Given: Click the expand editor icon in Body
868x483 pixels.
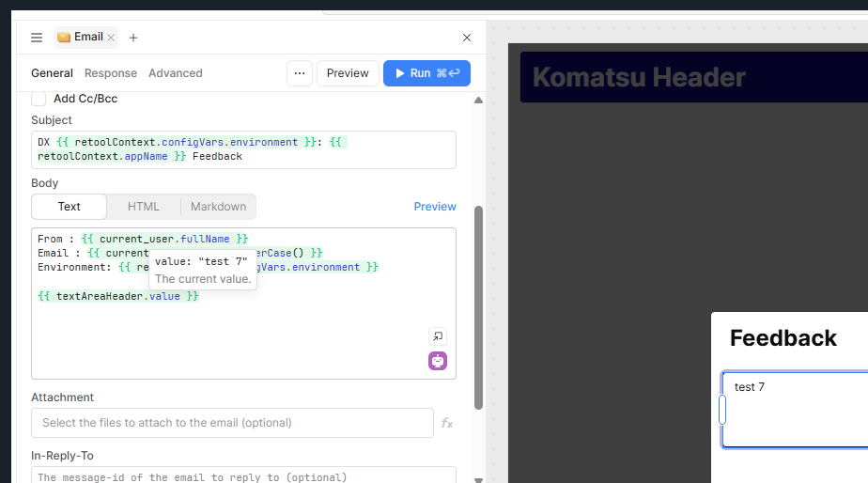Looking at the screenshot, I should pos(438,336).
